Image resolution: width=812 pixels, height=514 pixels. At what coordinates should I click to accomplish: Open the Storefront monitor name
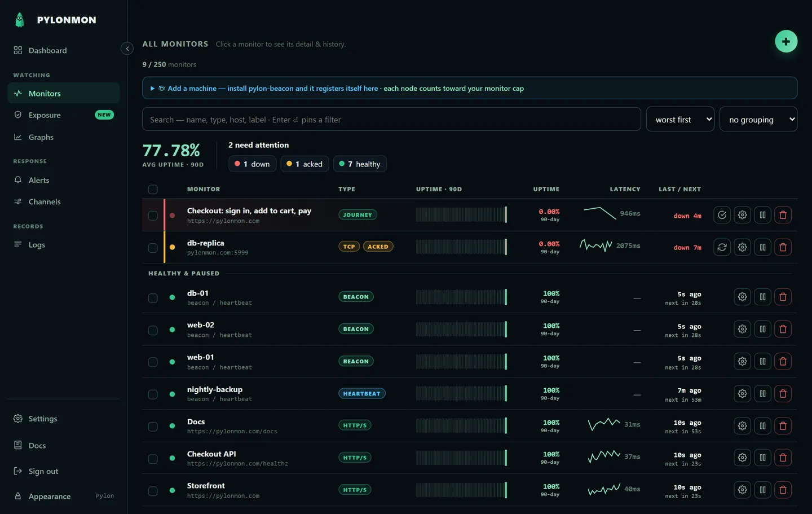206,486
